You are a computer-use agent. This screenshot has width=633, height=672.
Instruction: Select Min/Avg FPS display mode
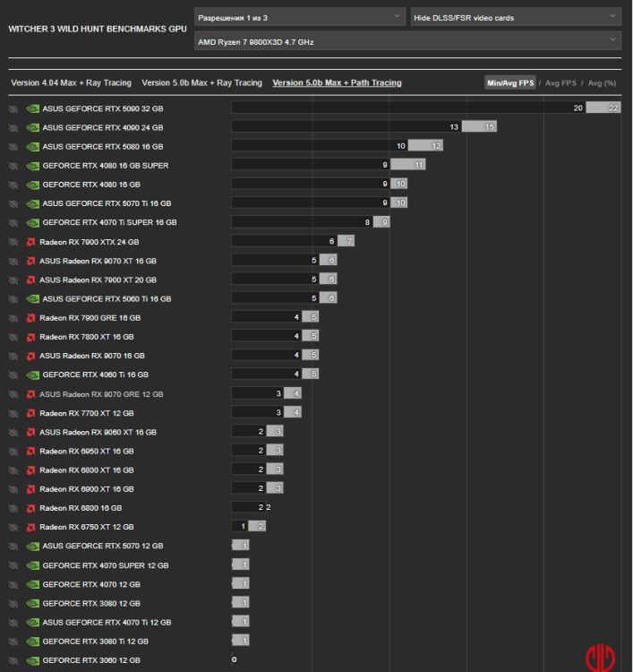[510, 82]
